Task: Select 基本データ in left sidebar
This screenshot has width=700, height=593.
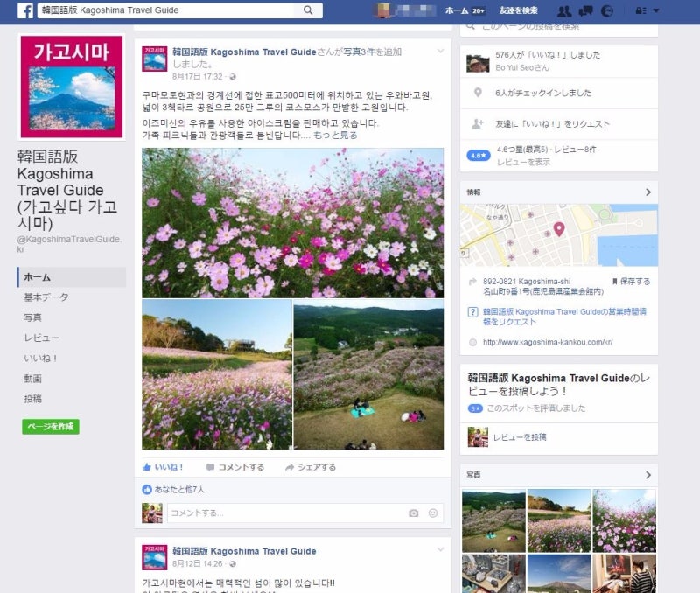Action: point(46,297)
